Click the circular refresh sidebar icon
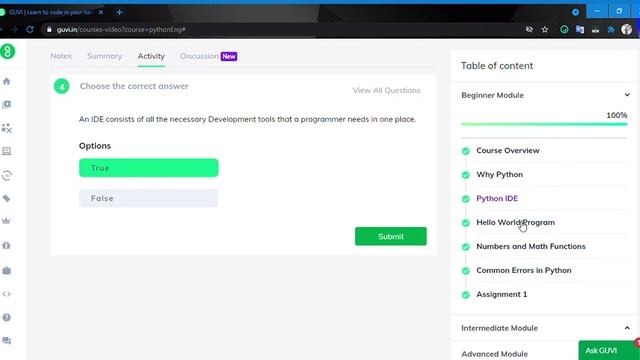The image size is (640, 360). (7, 175)
